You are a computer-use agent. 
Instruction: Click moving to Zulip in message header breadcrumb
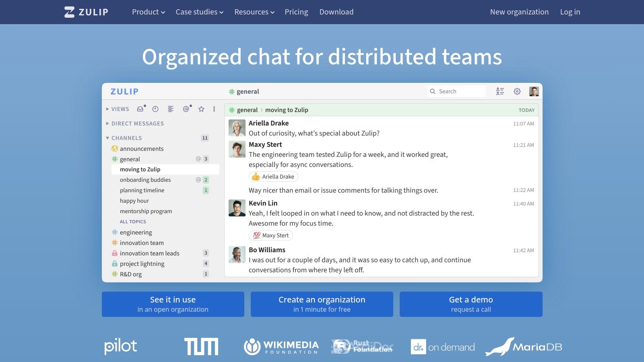[287, 110]
